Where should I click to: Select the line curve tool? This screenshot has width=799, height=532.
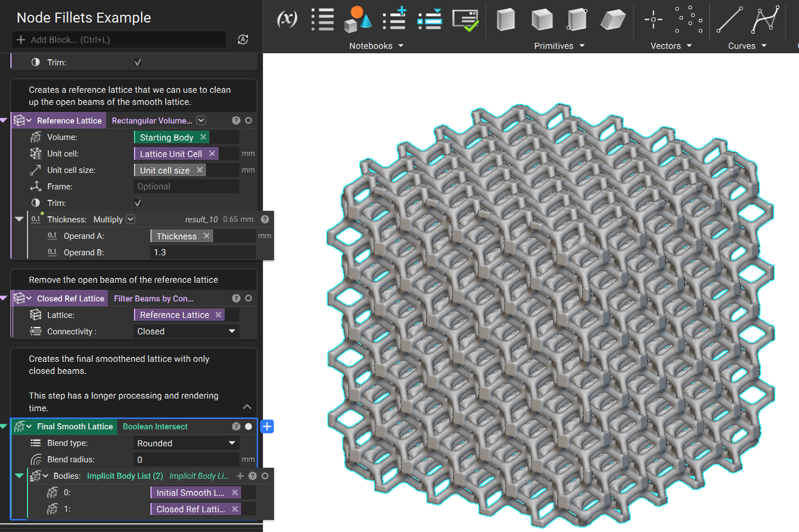(x=729, y=20)
